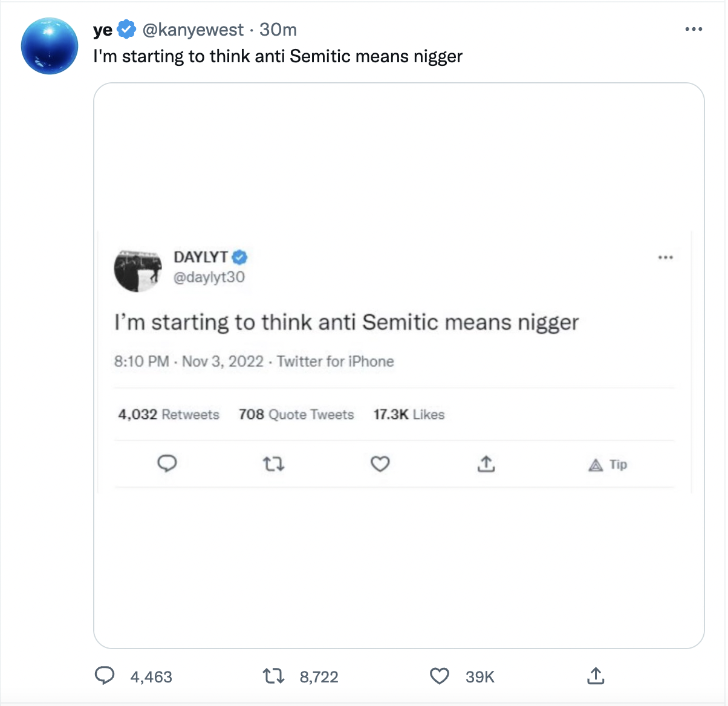Open the share icon on ye's tweet
Screen dimensions: 728x706
pyautogui.click(x=596, y=676)
